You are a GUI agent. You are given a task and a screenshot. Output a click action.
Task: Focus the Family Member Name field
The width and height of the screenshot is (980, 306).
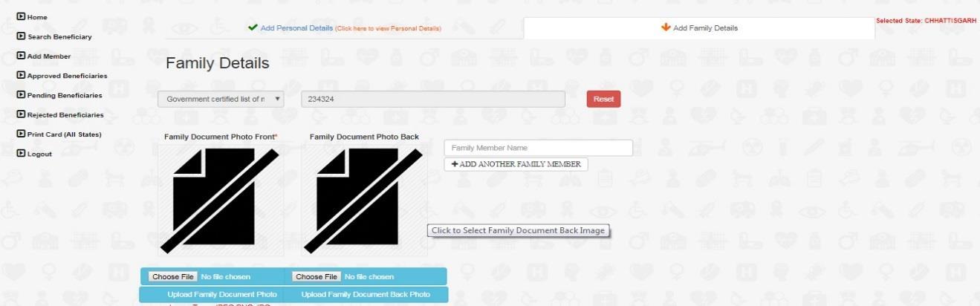539,148
